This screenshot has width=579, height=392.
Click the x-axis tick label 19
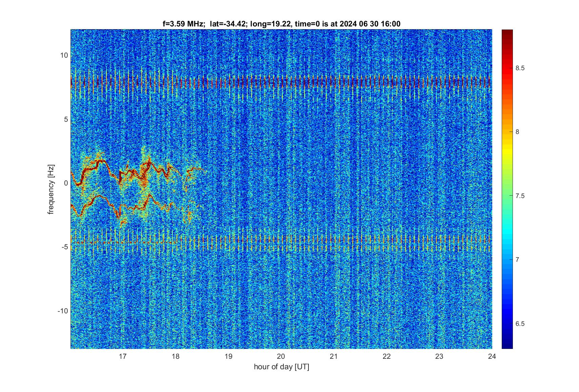228,356
